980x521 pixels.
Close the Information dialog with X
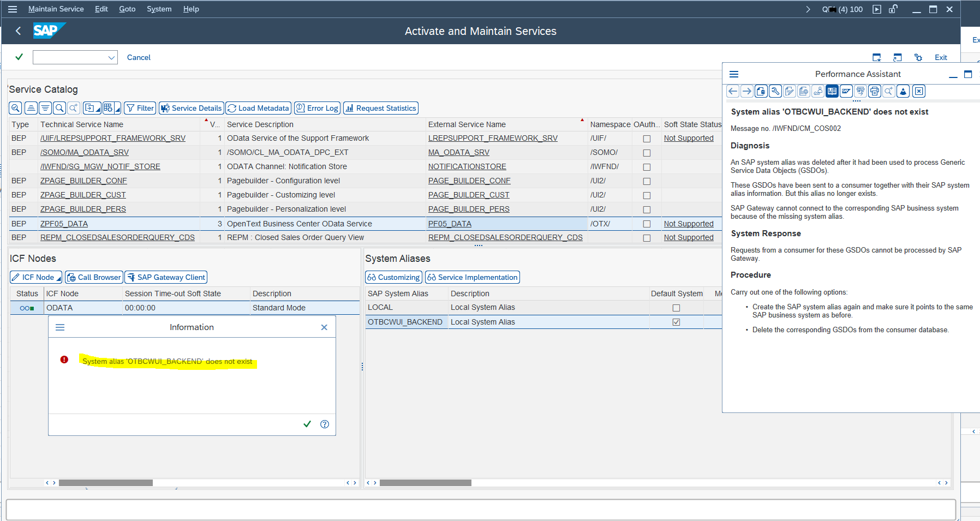pyautogui.click(x=324, y=327)
